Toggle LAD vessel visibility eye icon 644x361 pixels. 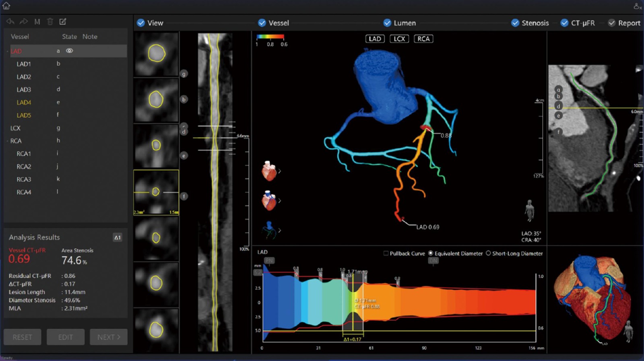point(69,51)
